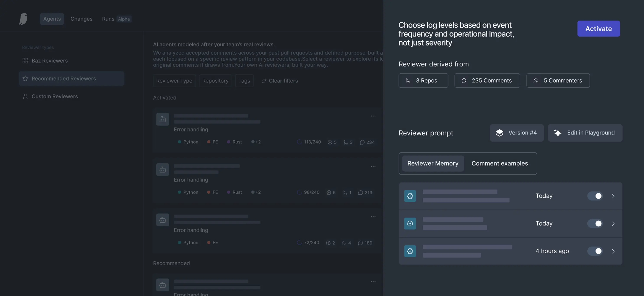The image size is (644, 296).
Task: Click the 113/240 progress indicator
Action: click(x=309, y=142)
